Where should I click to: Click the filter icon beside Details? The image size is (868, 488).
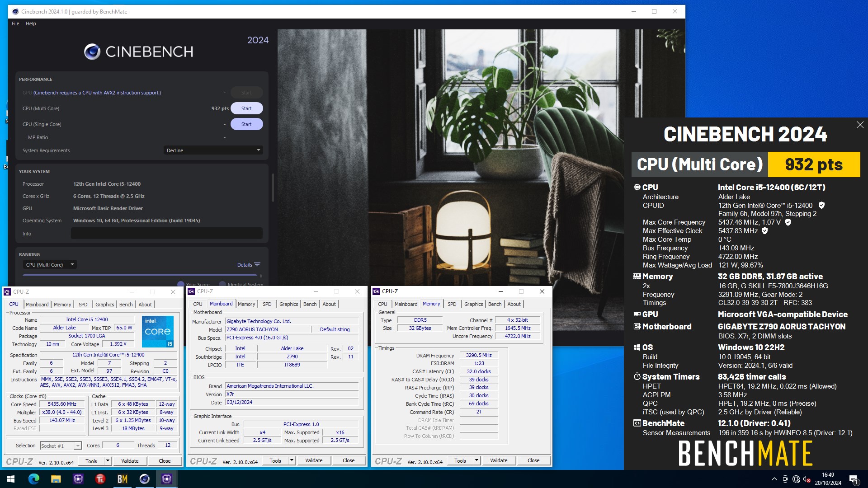point(257,265)
